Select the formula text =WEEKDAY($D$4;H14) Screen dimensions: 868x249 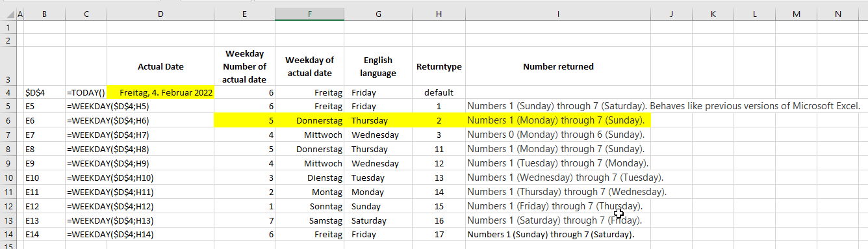point(110,234)
